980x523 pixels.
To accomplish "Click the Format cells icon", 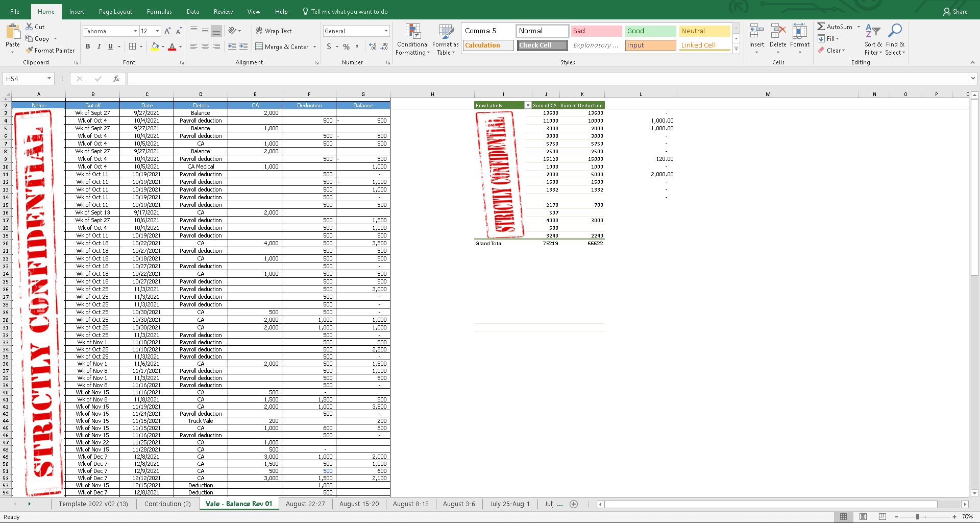I will [800, 31].
